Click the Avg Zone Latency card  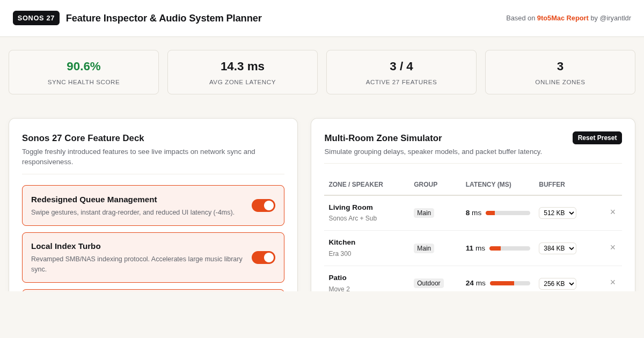point(243,72)
